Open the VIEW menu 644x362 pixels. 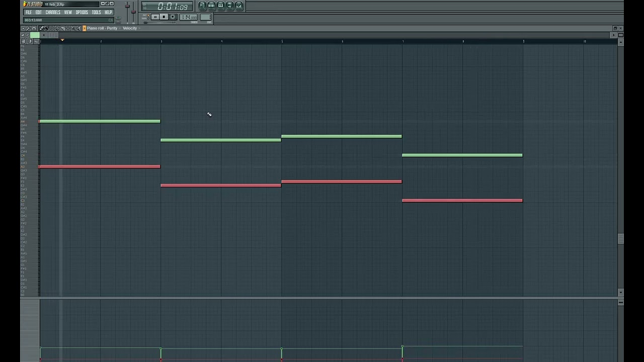coord(68,12)
